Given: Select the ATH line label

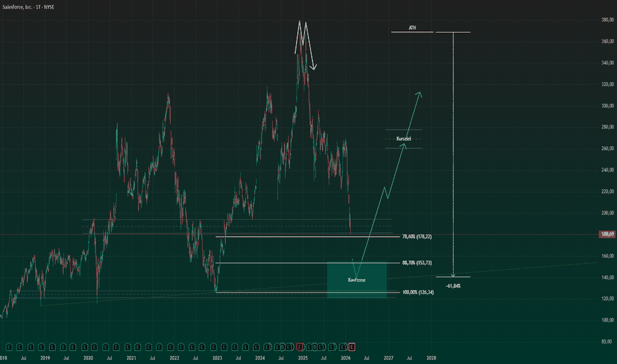Looking at the screenshot, I should click(412, 28).
